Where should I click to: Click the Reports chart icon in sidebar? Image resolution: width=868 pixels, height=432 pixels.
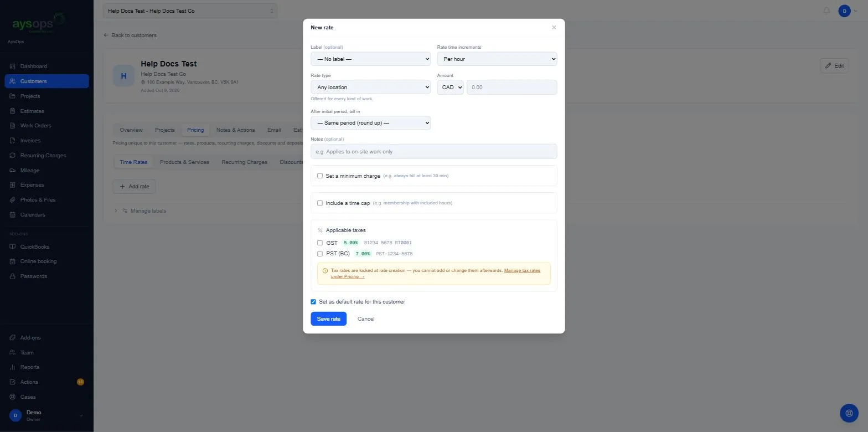point(13,367)
